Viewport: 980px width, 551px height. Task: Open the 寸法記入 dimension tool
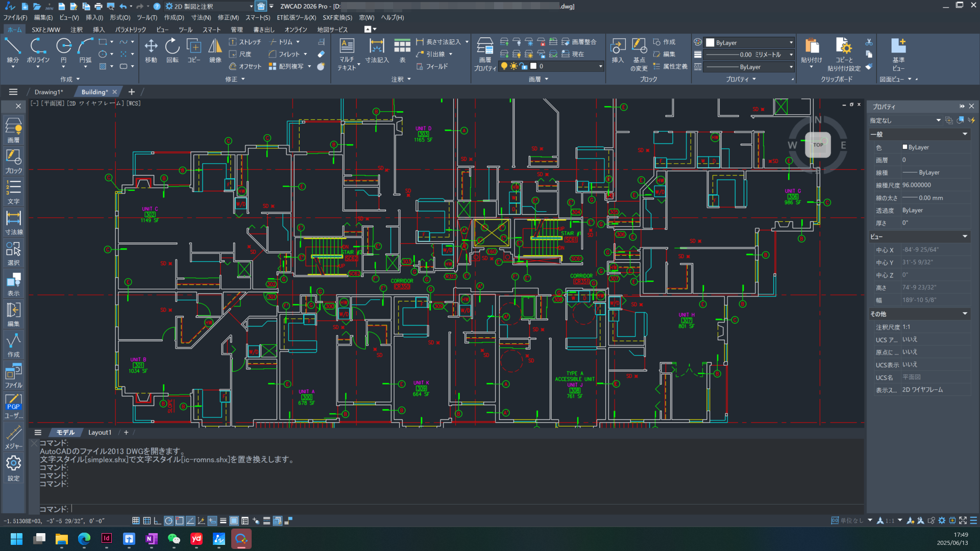coord(377,51)
